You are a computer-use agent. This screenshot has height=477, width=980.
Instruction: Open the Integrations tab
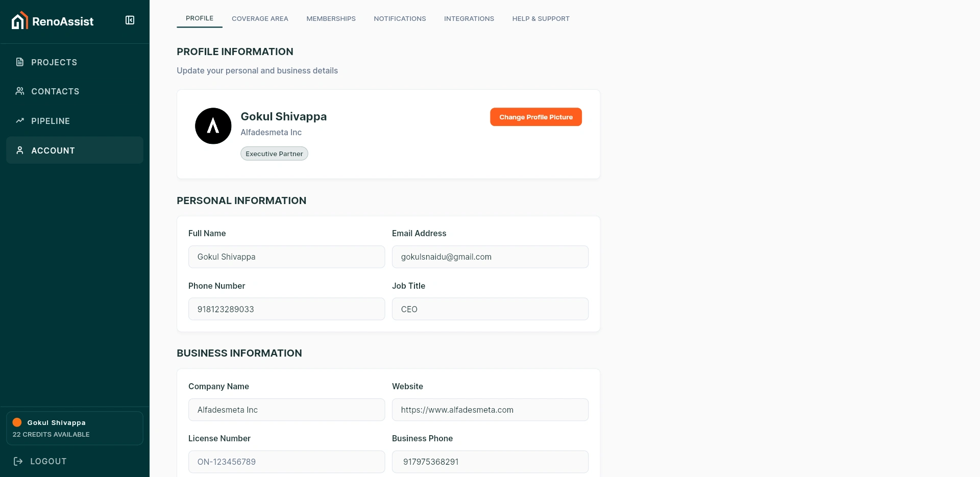point(469,19)
